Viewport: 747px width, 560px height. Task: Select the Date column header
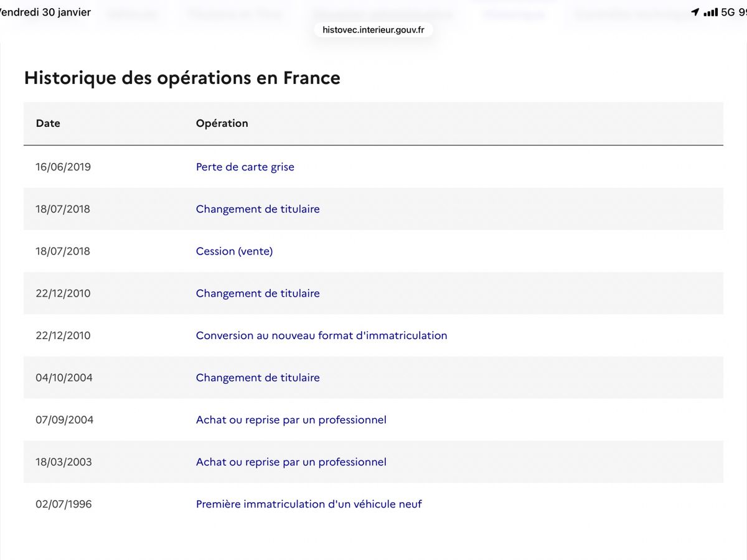pyautogui.click(x=48, y=123)
